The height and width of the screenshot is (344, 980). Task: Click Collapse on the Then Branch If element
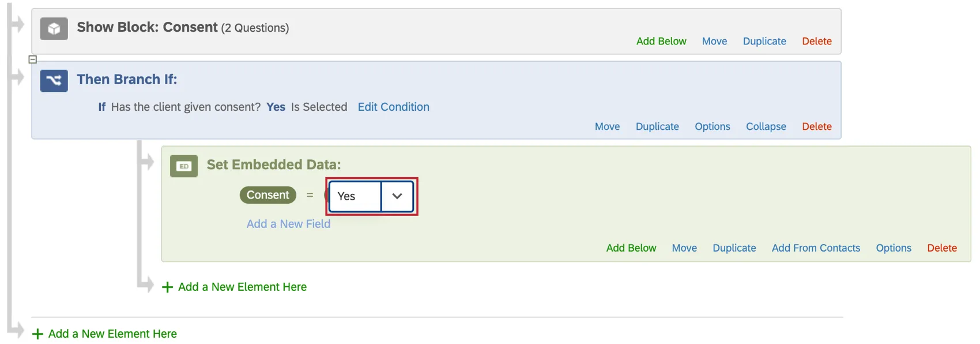(x=766, y=126)
